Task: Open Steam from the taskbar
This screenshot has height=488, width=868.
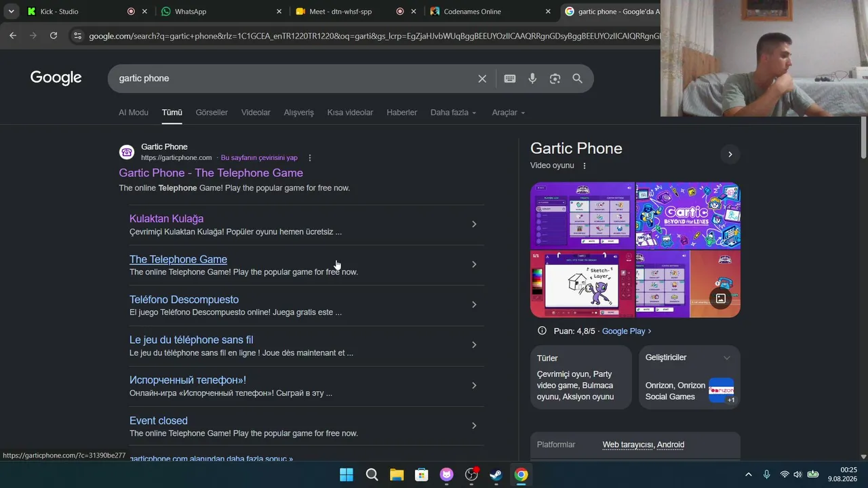Action: (x=496, y=474)
